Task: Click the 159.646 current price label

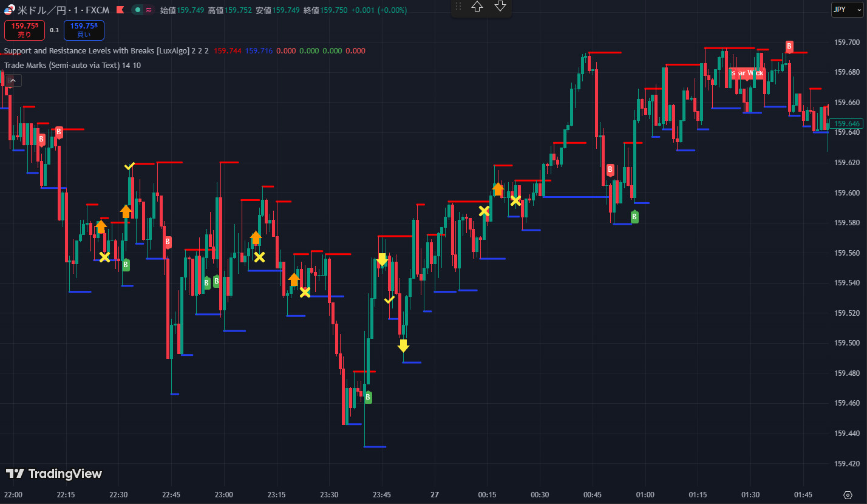Action: [847, 124]
